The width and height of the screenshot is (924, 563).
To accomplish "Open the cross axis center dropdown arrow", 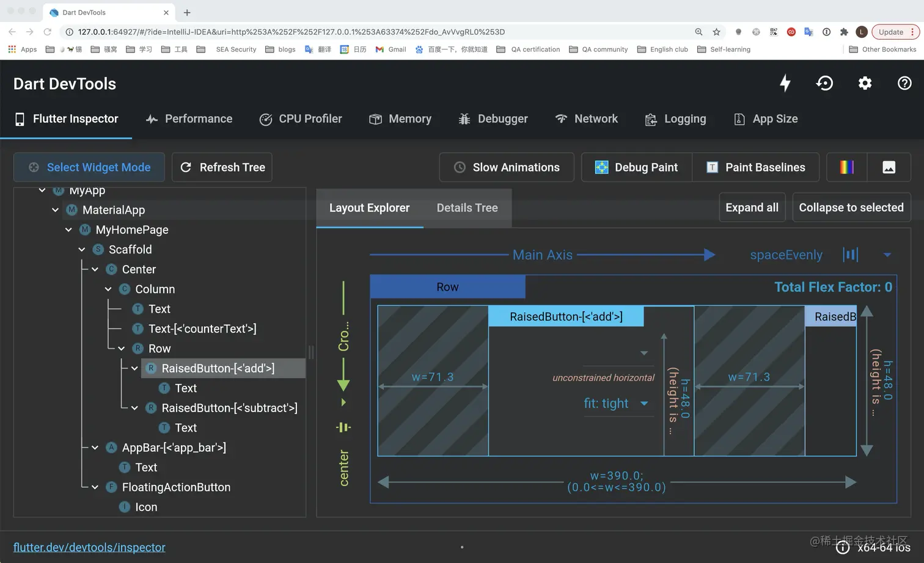I will [x=343, y=402].
